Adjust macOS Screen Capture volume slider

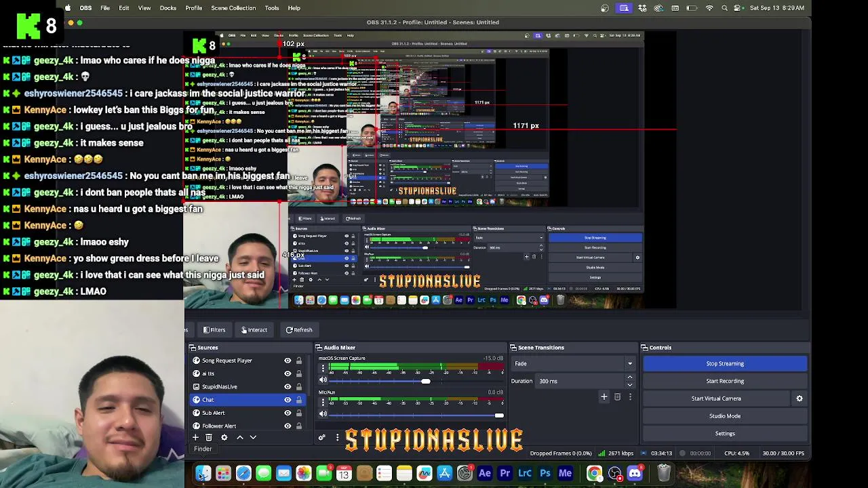pyautogui.click(x=425, y=381)
